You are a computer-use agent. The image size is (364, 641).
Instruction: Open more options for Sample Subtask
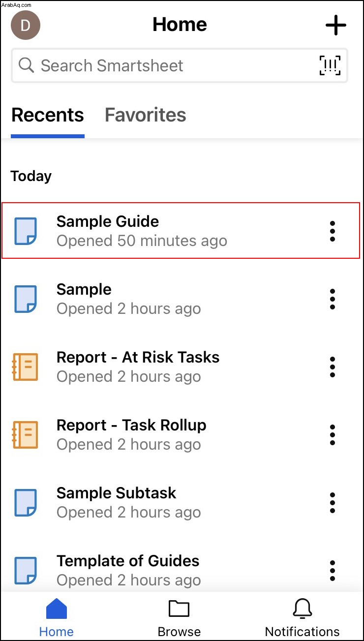[333, 503]
